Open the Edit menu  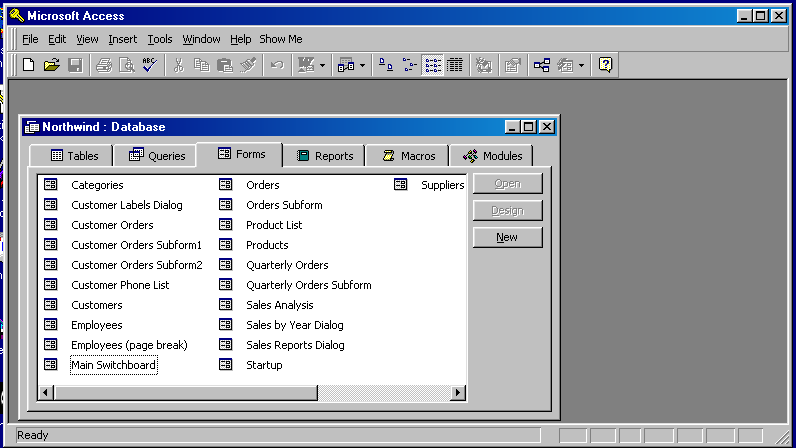pyautogui.click(x=57, y=39)
